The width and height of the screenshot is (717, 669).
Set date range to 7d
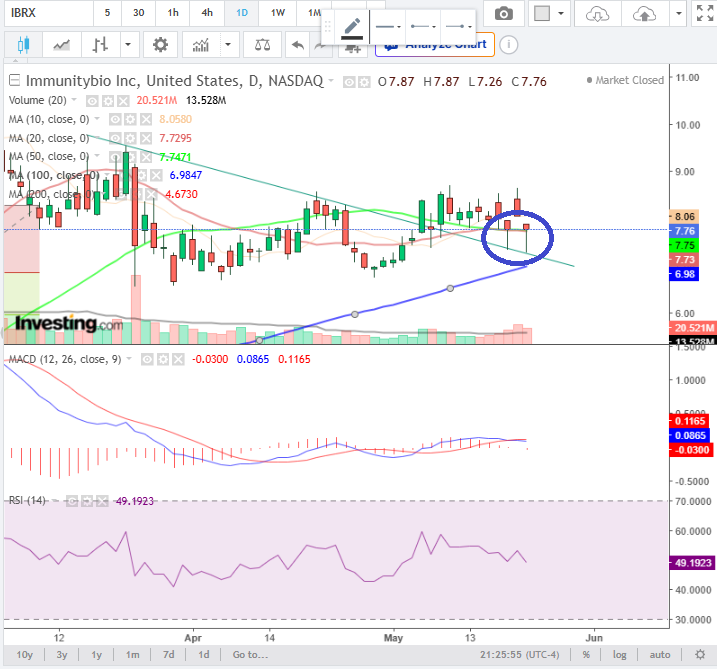(x=169, y=655)
